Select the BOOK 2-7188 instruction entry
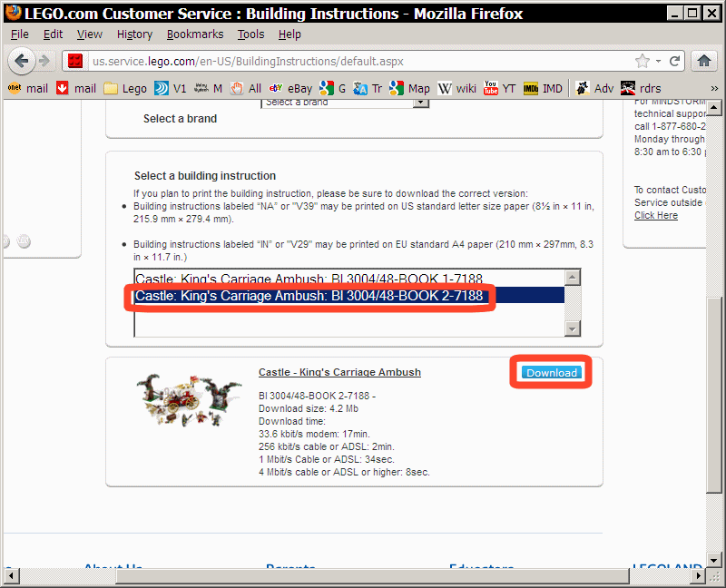This screenshot has height=588, width=726. click(349, 295)
